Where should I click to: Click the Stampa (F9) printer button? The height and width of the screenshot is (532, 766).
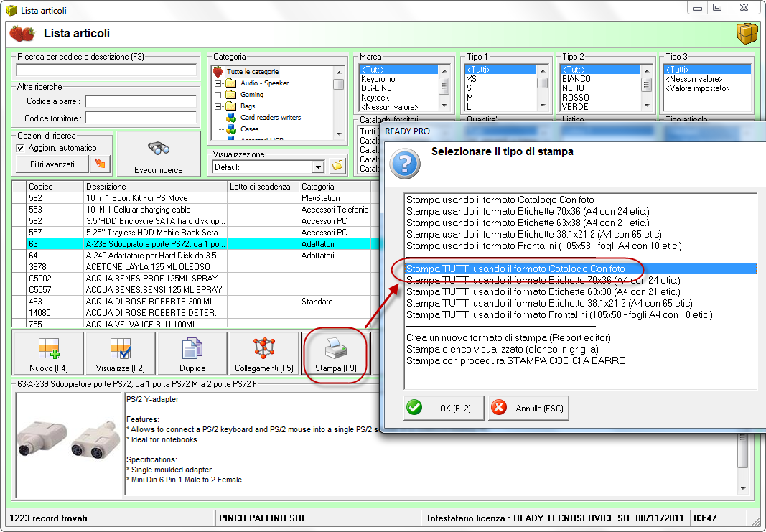(x=335, y=353)
